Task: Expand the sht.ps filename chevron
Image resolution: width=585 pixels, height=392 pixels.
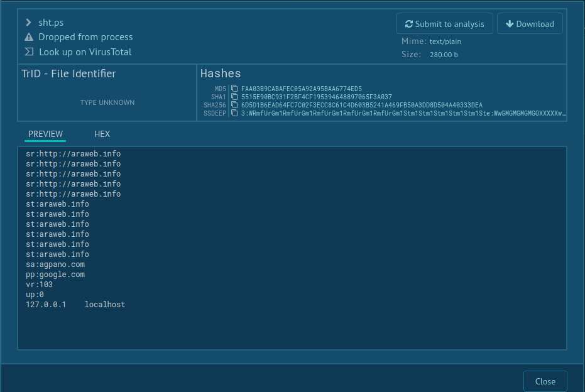Action: coord(28,23)
